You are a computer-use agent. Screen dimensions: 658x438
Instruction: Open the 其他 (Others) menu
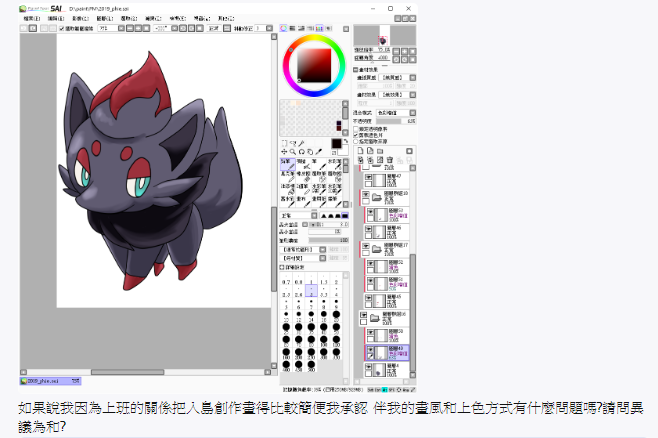click(226, 18)
